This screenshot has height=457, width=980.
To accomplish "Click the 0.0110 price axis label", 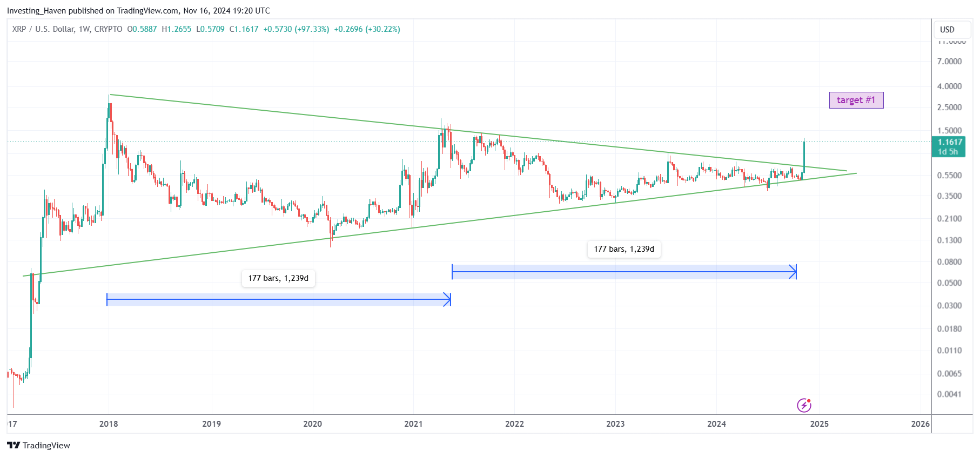I will [x=950, y=351].
